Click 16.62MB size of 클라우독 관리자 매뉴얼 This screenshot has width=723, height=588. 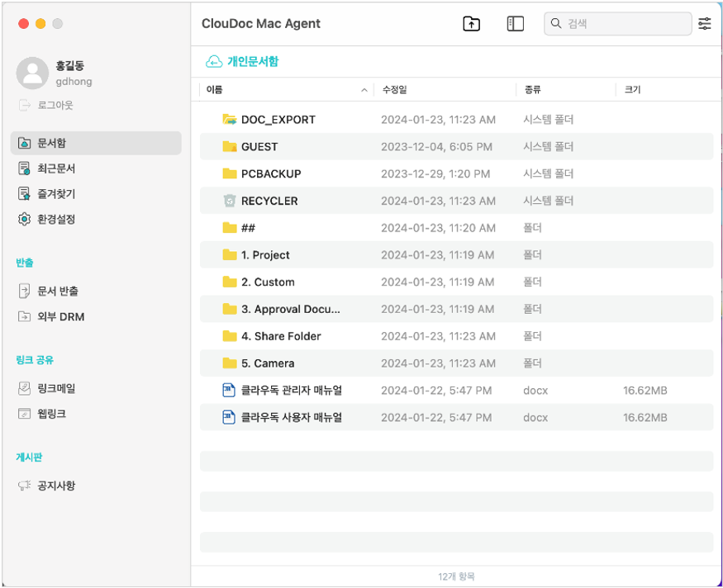coord(645,391)
